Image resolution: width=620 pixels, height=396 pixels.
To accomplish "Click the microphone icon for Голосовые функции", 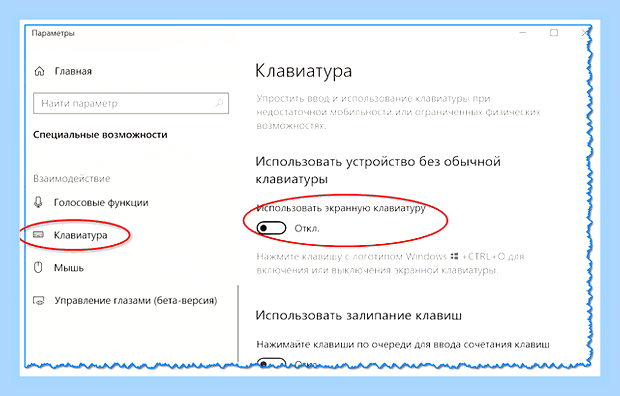I will pyautogui.click(x=38, y=202).
